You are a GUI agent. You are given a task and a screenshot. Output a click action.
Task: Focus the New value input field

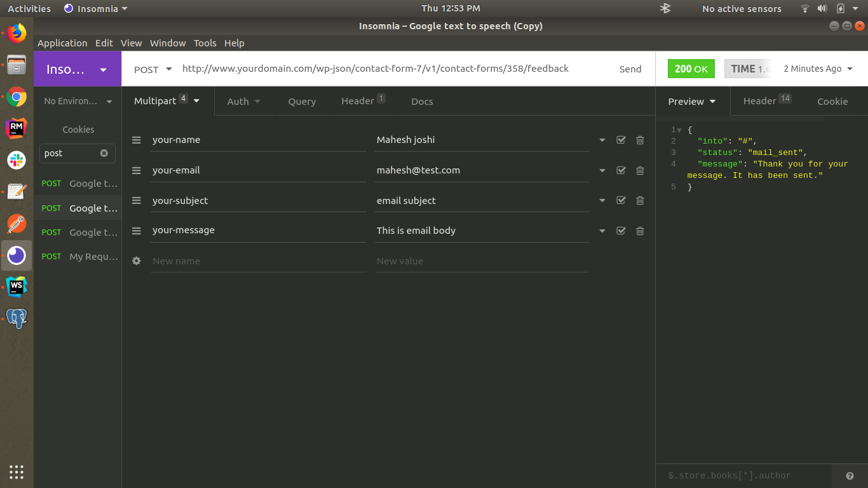(482, 261)
